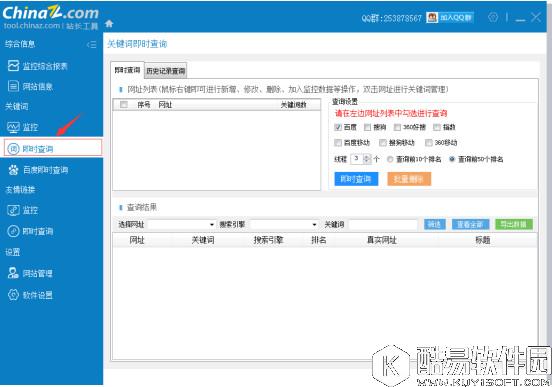Click the 网址 header of the URL list
Screen dimensions: 552x387
click(165, 105)
